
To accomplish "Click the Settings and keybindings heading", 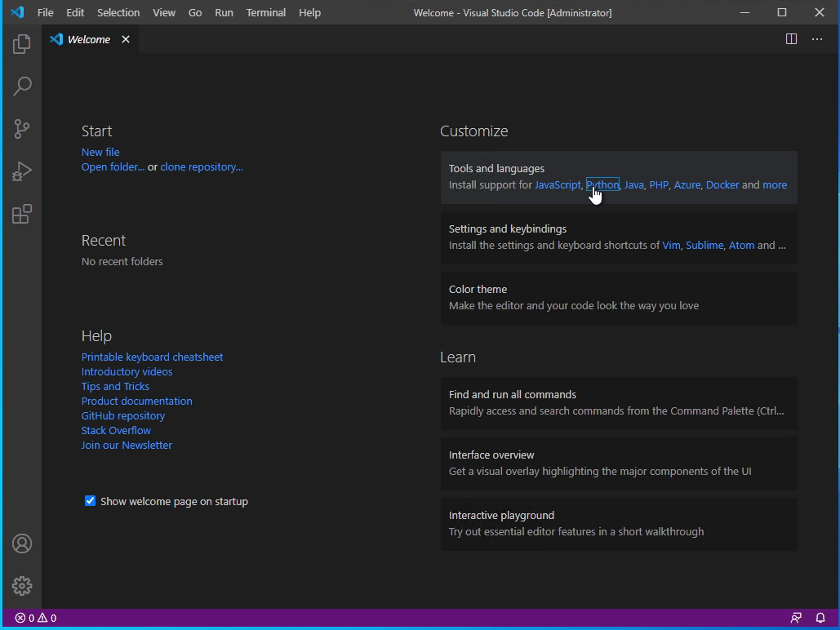I will coord(507,228).
